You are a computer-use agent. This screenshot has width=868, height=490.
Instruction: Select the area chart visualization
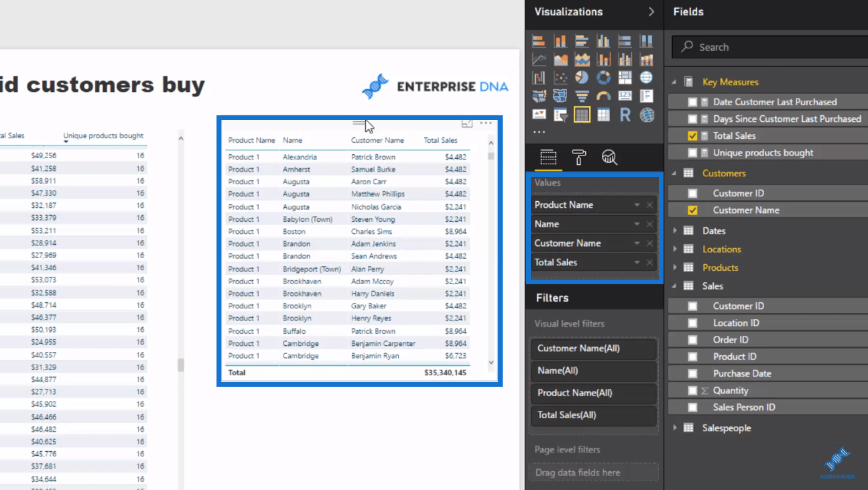560,60
